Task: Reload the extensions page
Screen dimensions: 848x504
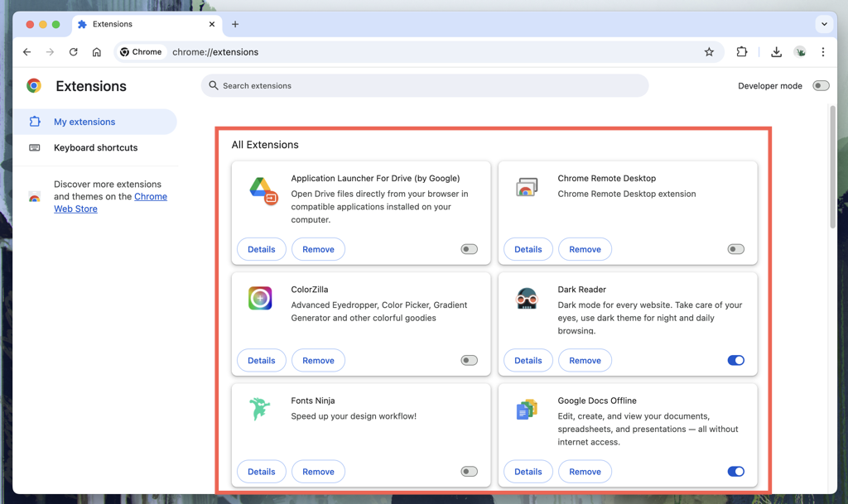Action: [74, 52]
